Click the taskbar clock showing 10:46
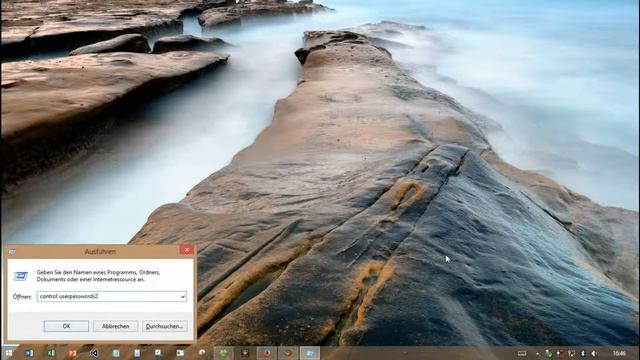This screenshot has height=360, width=640. (620, 353)
